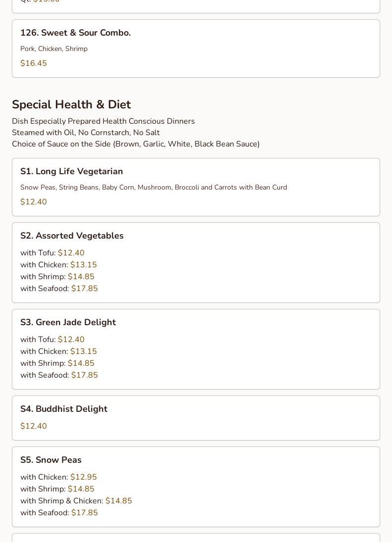
Task: Pick Green Jade Delight with Seafood
Action: point(59,375)
